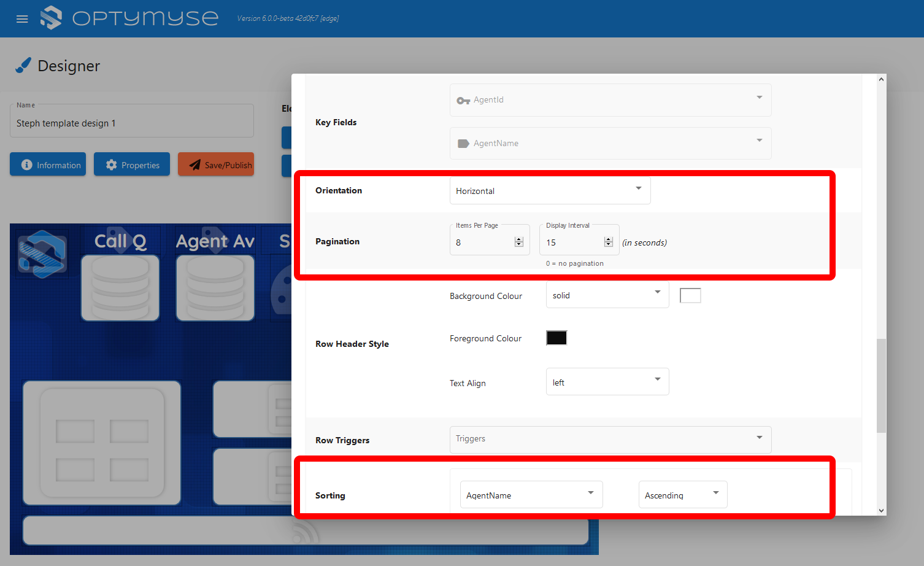Select the Agent Av database widget icon
This screenshot has width=924, height=566.
click(215, 288)
